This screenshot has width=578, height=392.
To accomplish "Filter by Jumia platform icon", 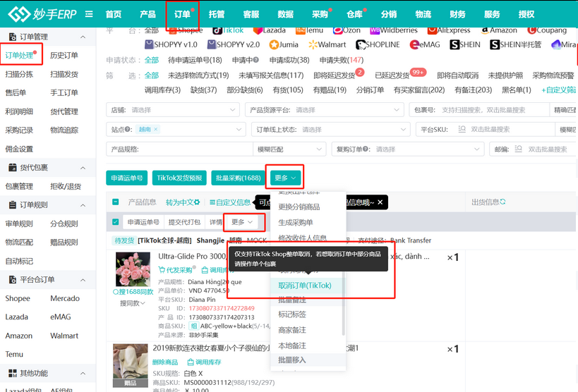I will click(x=274, y=44).
